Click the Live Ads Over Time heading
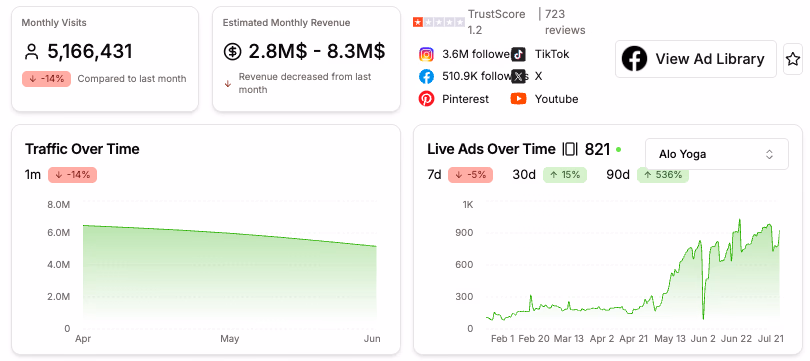 pyautogui.click(x=491, y=149)
